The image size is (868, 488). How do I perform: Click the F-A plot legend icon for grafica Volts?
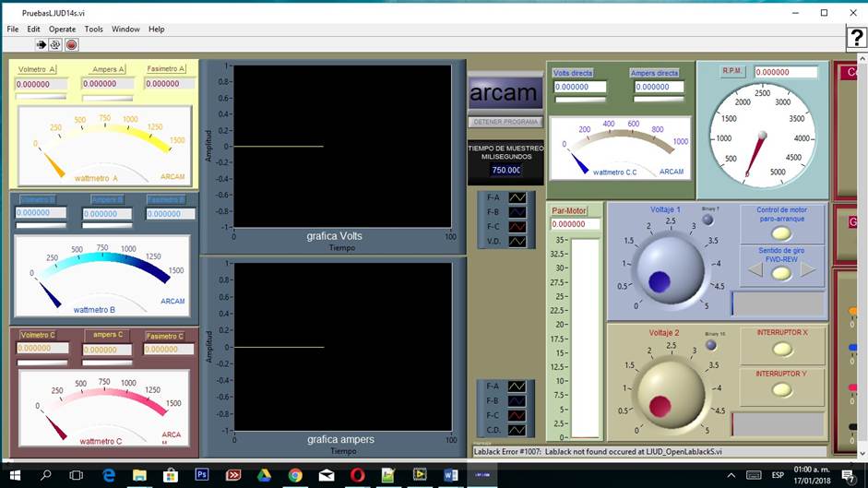pyautogui.click(x=517, y=197)
